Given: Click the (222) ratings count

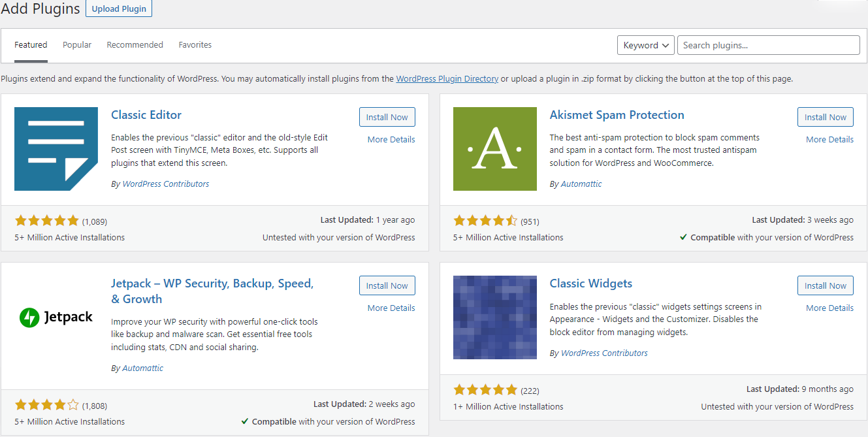Looking at the screenshot, I should coord(530,391).
